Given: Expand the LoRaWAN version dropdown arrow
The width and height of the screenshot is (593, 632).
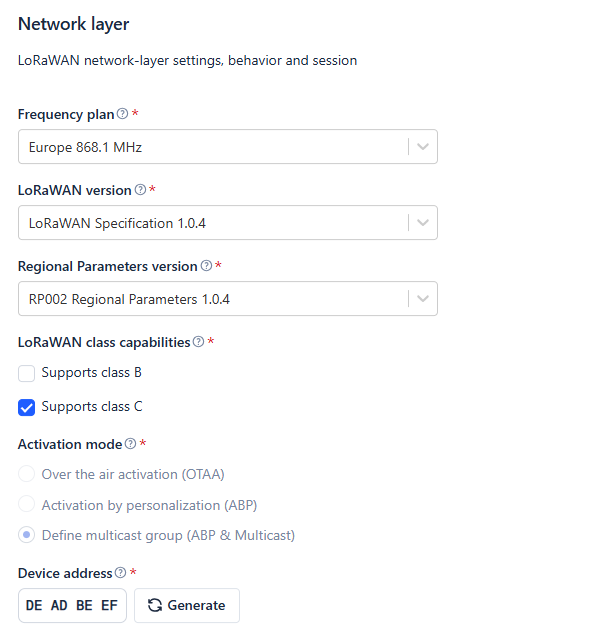Looking at the screenshot, I should (422, 222).
